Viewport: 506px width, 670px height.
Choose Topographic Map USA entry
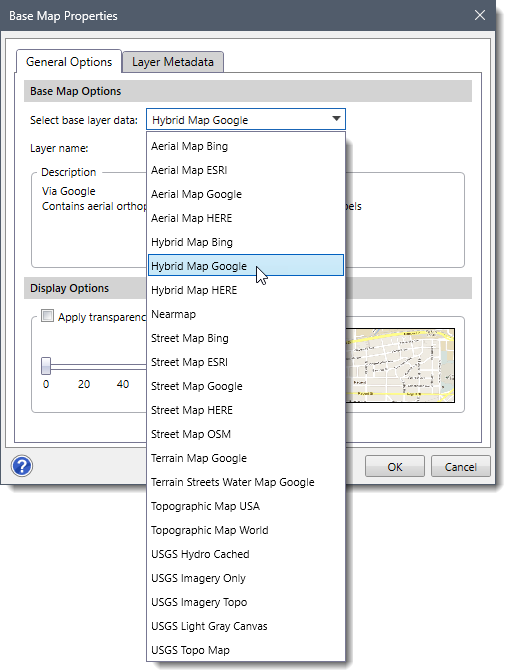click(246, 506)
